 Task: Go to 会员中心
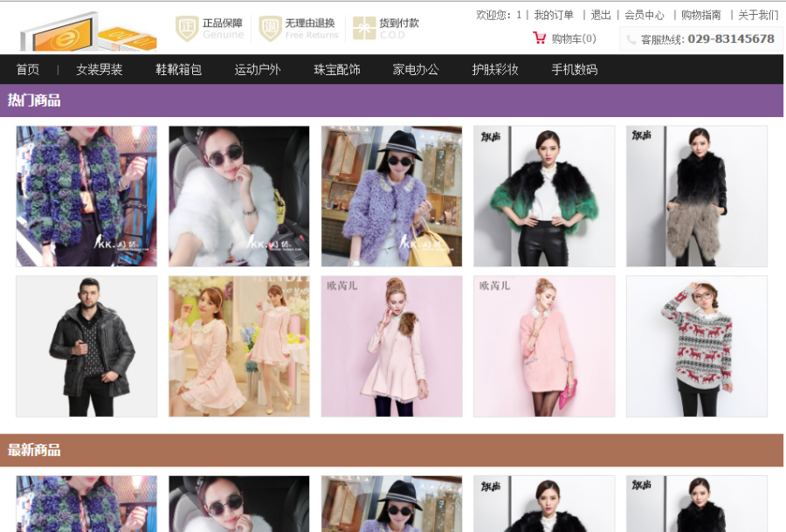(x=645, y=15)
